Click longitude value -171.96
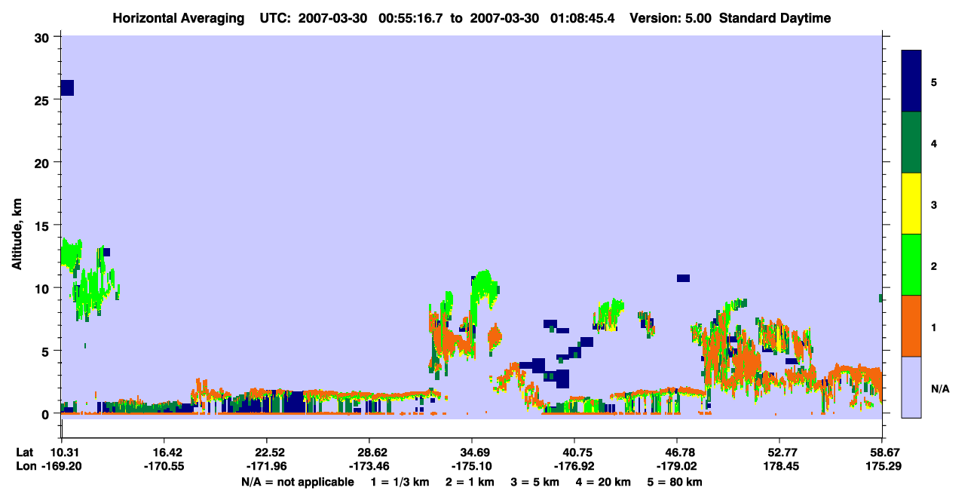Viewport: 980px width, 503px height. point(267,467)
